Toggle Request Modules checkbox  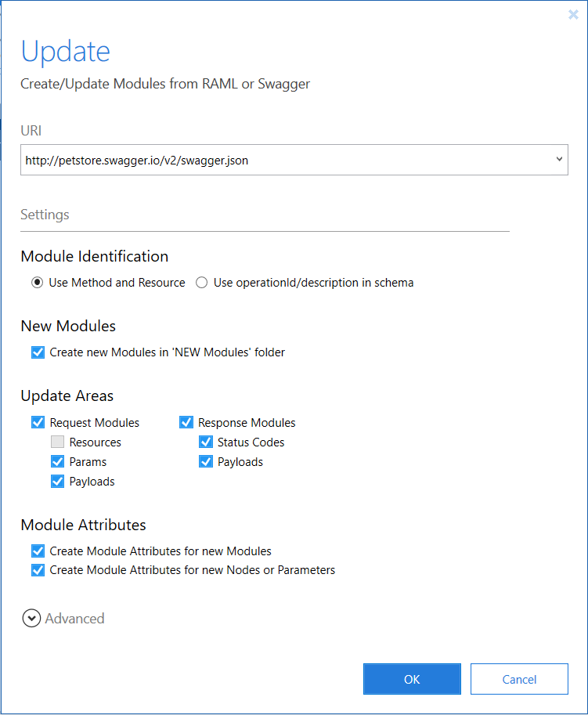point(38,423)
